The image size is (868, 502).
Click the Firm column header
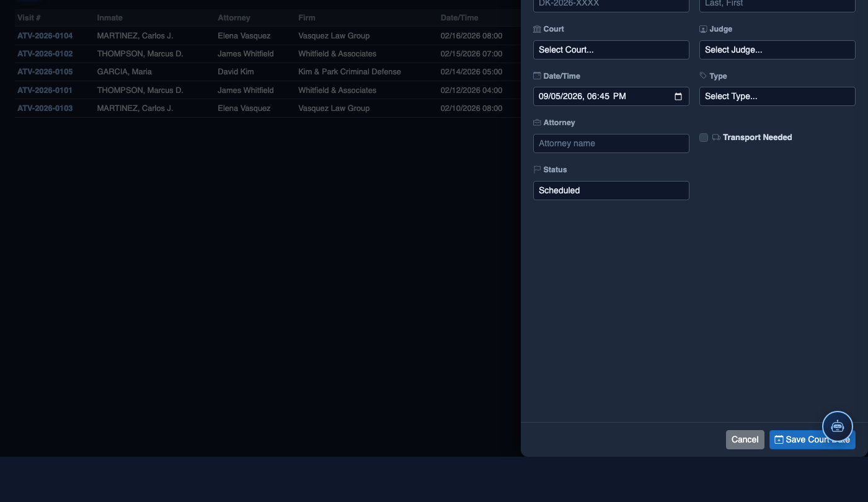point(307,18)
